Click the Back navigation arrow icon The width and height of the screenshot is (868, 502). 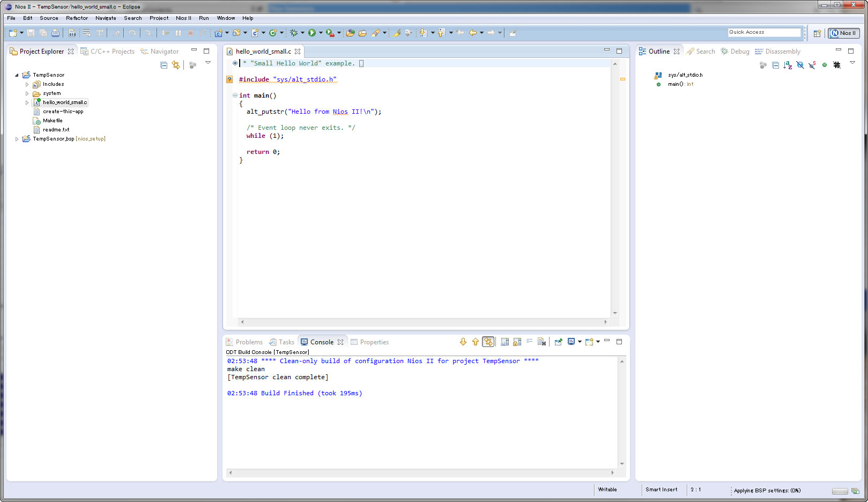(x=472, y=33)
